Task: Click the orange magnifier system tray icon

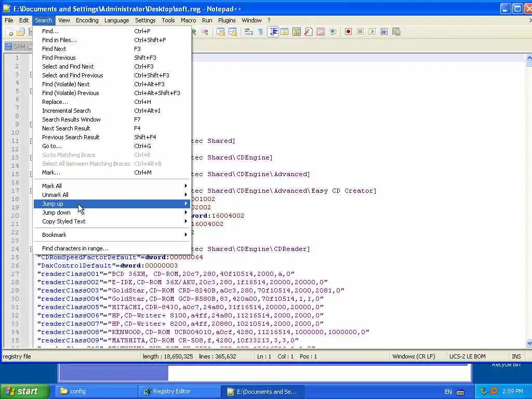Action: pyautogui.click(x=494, y=391)
